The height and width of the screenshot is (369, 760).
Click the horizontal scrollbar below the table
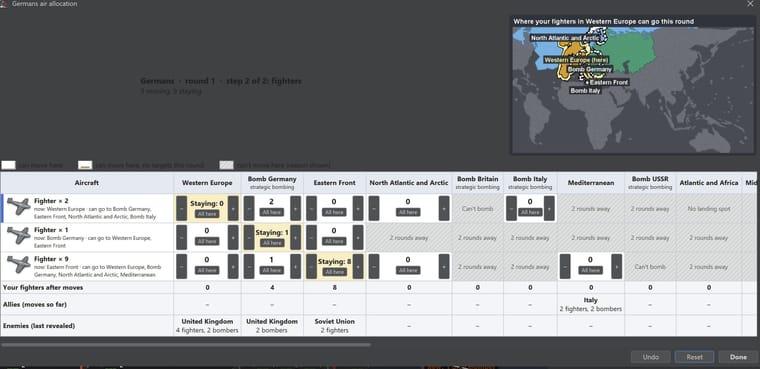(x=186, y=345)
